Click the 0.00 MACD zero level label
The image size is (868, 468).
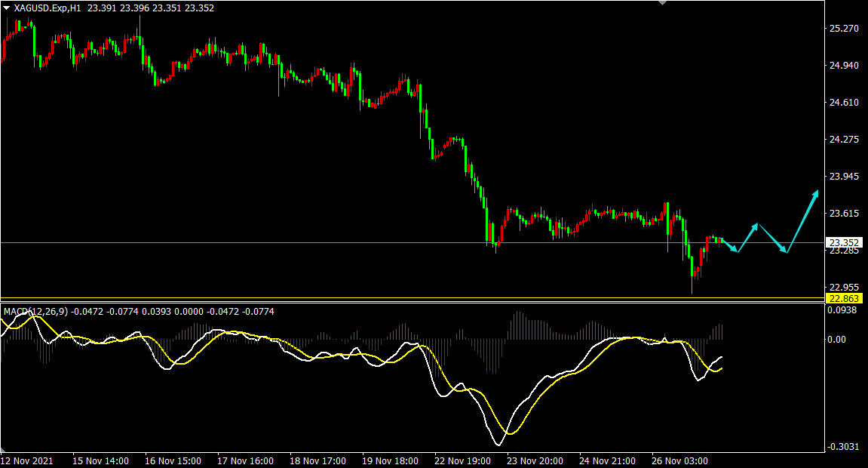click(837, 340)
